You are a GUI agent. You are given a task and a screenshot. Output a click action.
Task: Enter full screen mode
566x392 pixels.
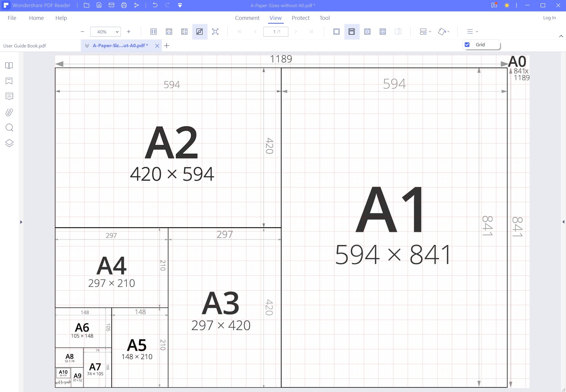coord(215,32)
